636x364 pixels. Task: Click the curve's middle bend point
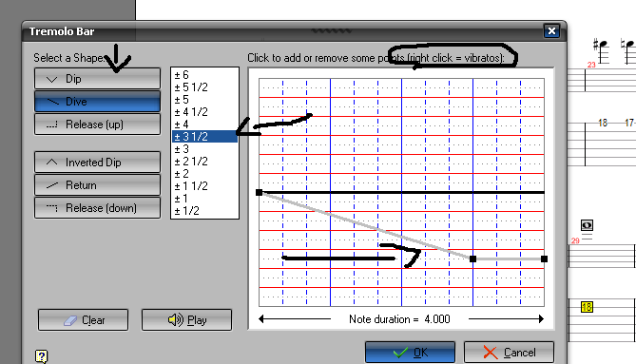tap(472, 259)
